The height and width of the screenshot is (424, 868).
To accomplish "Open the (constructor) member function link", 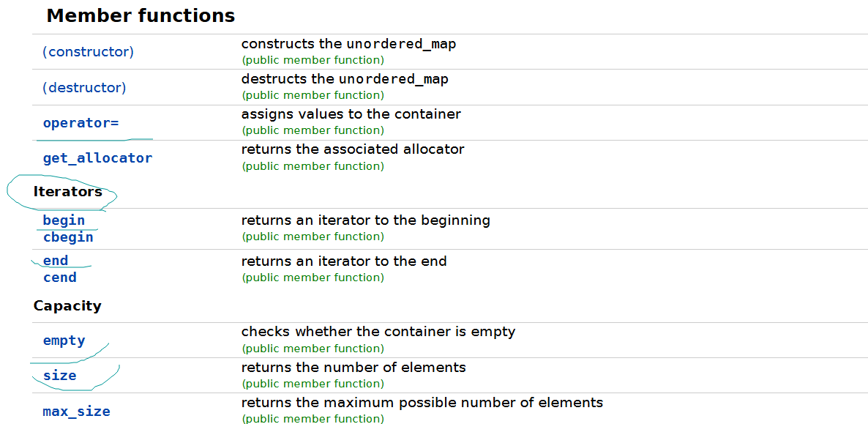I will click(x=88, y=52).
